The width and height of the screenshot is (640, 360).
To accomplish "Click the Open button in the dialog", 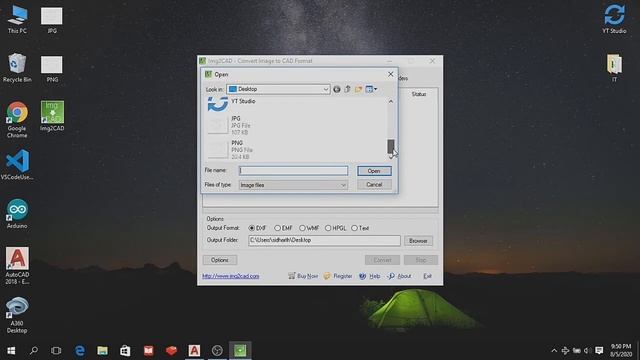I will pyautogui.click(x=374, y=171).
